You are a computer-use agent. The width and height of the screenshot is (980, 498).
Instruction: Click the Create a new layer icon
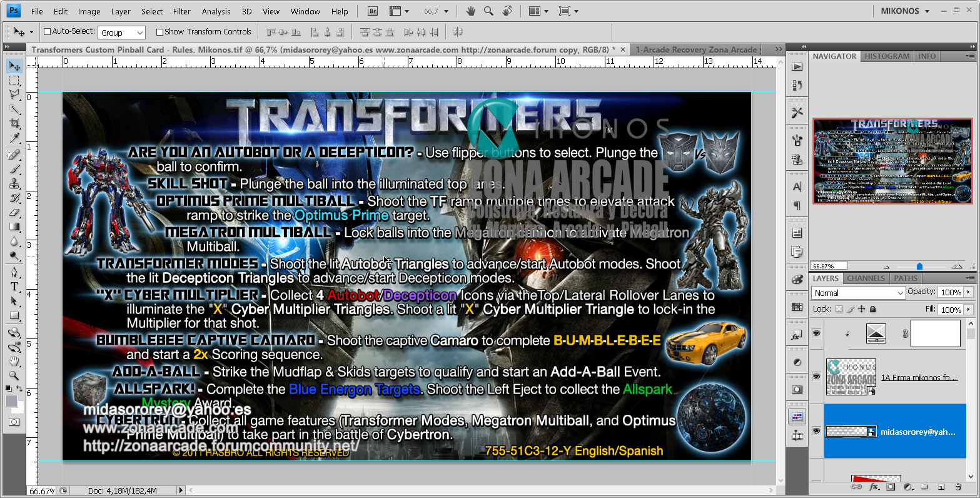941,487
